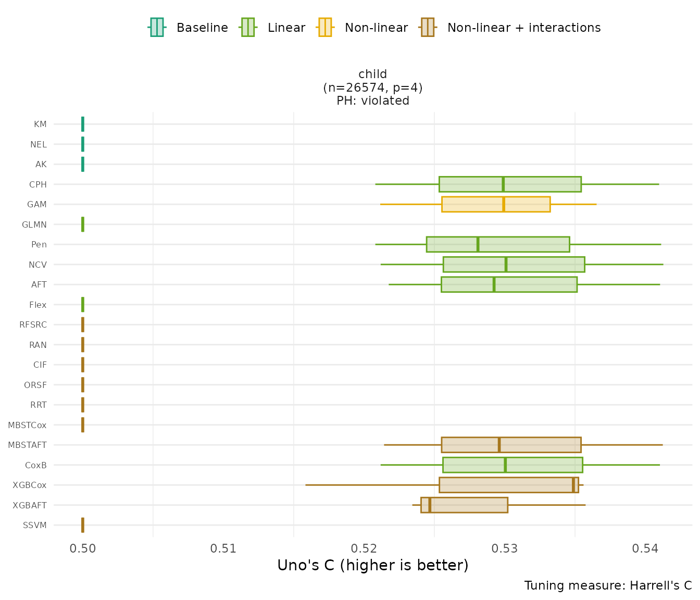
Task: Select the RFSRC y-axis label
Action: pos(33,325)
